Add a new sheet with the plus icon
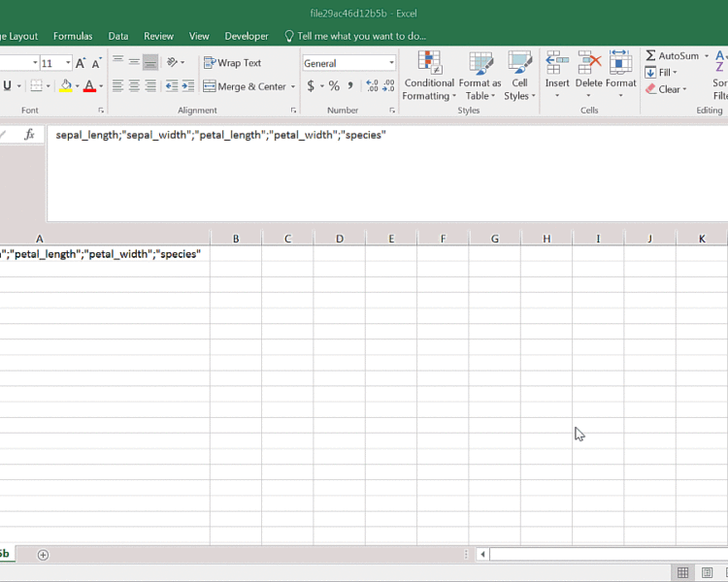This screenshot has height=582, width=728. pos(43,555)
